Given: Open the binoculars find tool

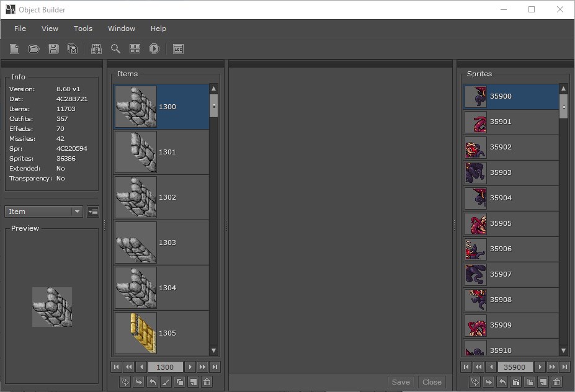Looking at the screenshot, I should tap(96, 49).
